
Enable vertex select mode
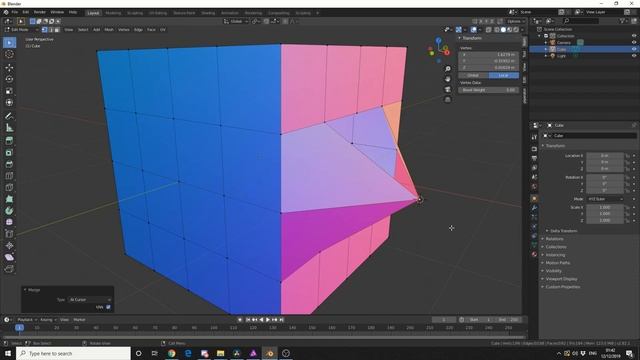click(x=44, y=30)
